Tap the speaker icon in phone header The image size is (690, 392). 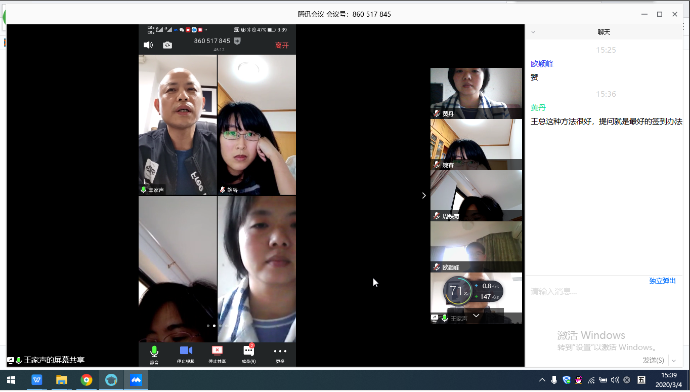point(148,45)
